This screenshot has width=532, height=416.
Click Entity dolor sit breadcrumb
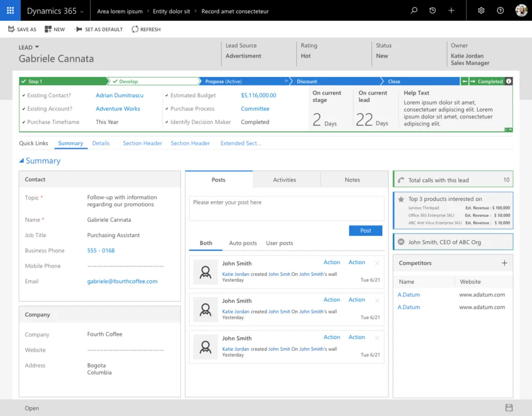pos(171,11)
